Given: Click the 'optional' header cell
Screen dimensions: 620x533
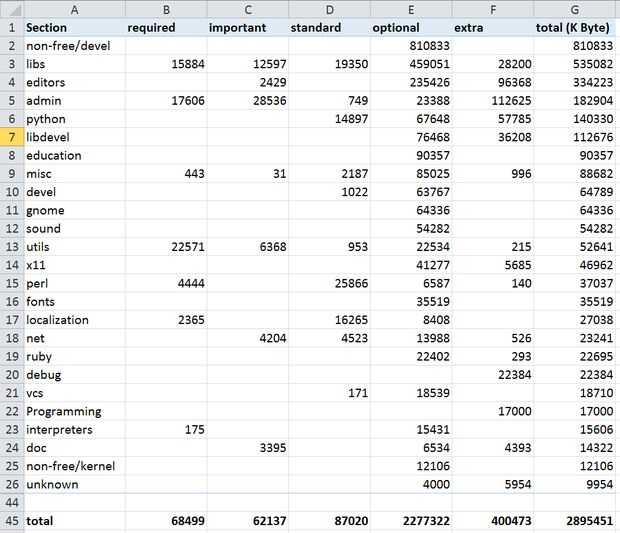Looking at the screenshot, I should 411,28.
